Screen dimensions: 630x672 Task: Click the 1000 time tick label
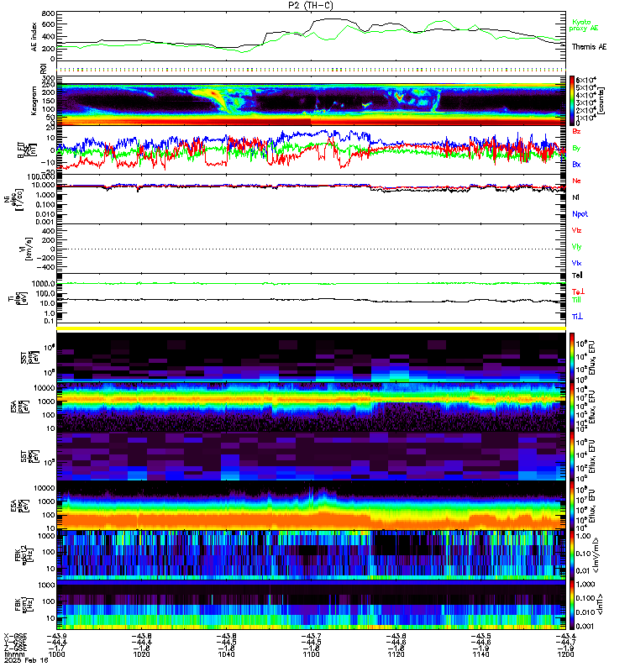56,654
